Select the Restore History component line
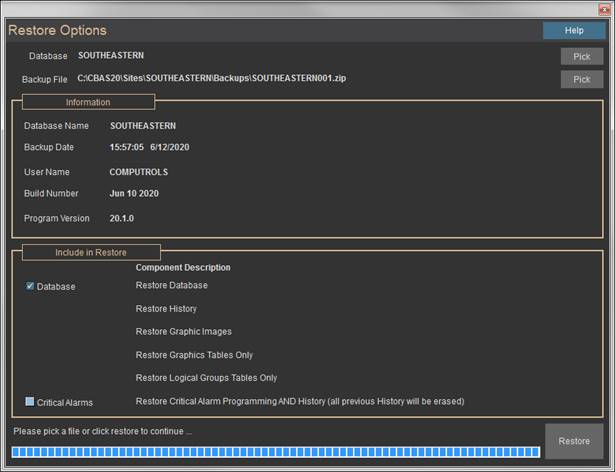This screenshot has width=615, height=472. pyautogui.click(x=166, y=309)
